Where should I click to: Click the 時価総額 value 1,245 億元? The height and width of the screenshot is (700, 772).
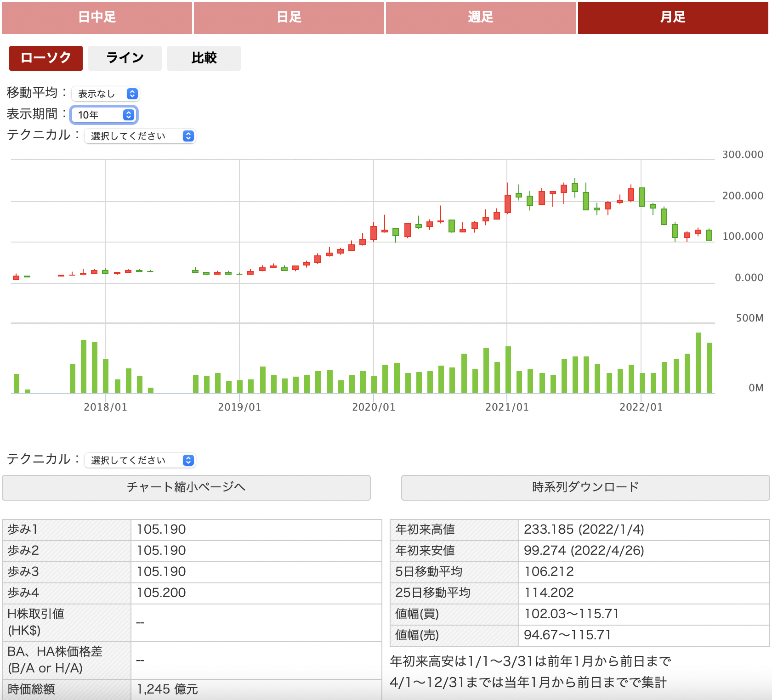tap(167, 689)
